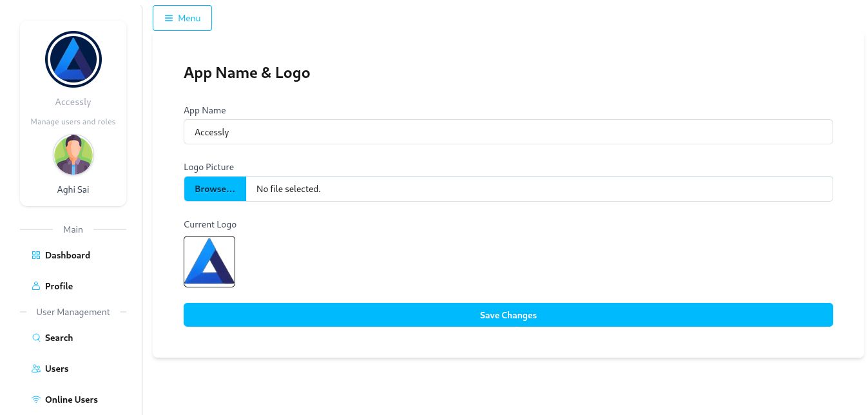Click the Aghi Sai username text
The width and height of the screenshot is (868, 415).
coord(73,189)
